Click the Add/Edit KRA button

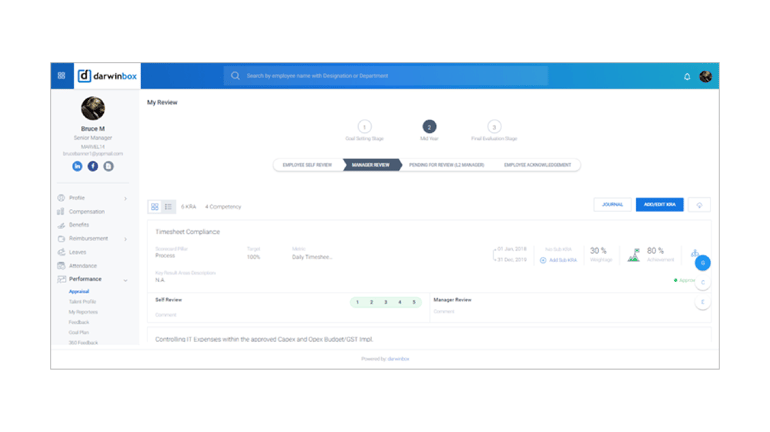click(660, 205)
